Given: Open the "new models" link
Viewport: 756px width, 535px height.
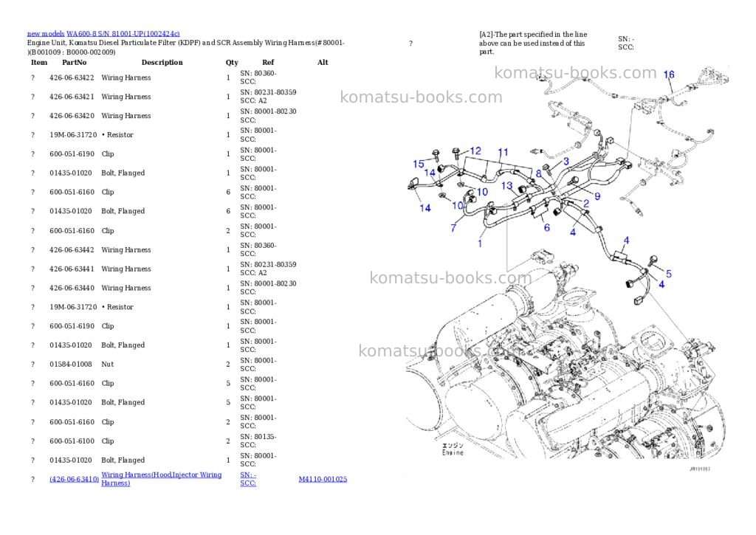Looking at the screenshot, I should click(46, 34).
